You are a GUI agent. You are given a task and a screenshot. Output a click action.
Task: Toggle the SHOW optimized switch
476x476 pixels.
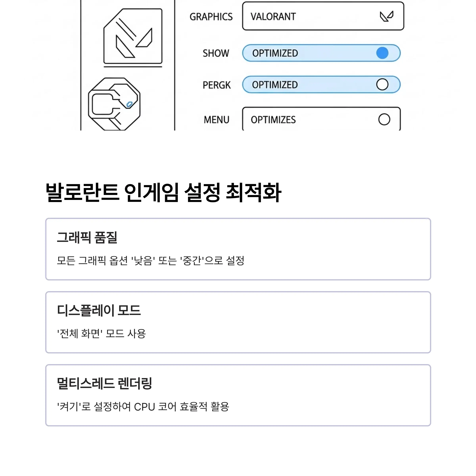[x=382, y=53]
